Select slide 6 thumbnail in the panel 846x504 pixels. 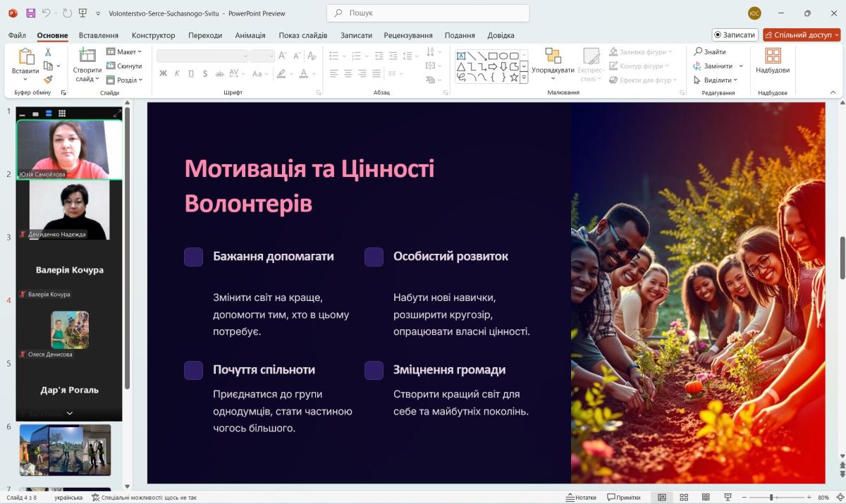(65, 450)
